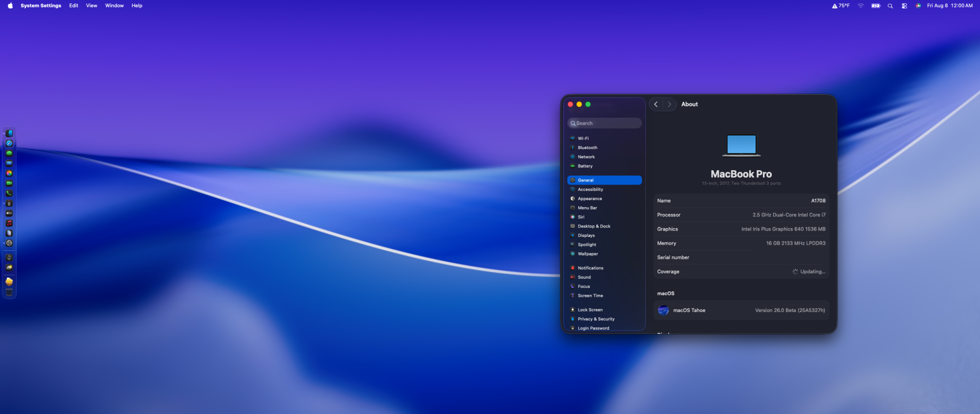Click the Processor value 2.5 GHz Dual-Core

click(789, 215)
